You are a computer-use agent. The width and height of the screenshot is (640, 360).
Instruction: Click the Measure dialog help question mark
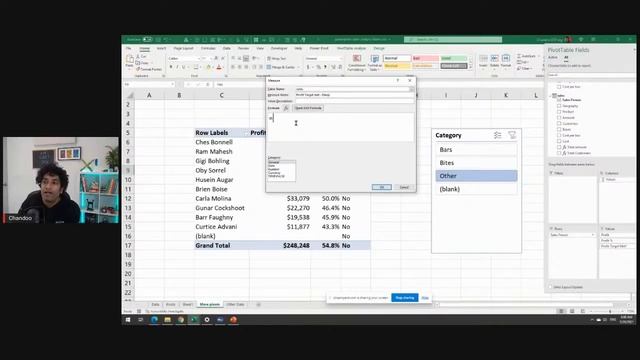398,80
